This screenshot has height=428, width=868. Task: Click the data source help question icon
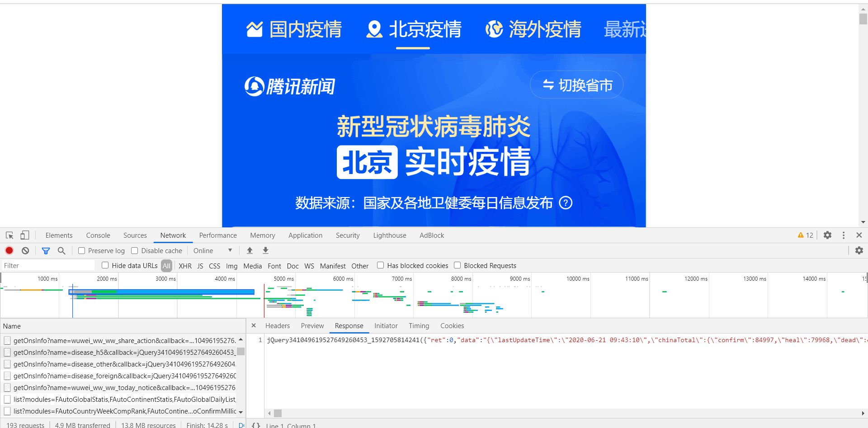[x=566, y=203]
